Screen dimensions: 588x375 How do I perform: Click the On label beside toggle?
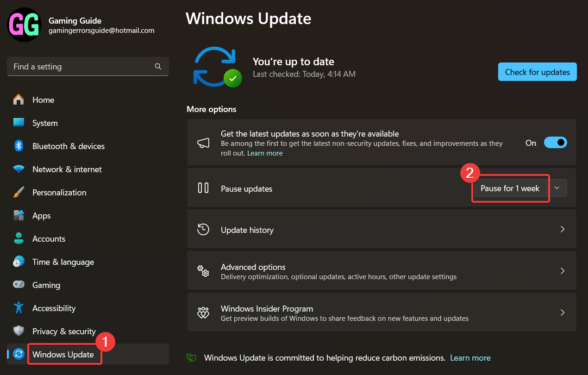[x=531, y=143]
